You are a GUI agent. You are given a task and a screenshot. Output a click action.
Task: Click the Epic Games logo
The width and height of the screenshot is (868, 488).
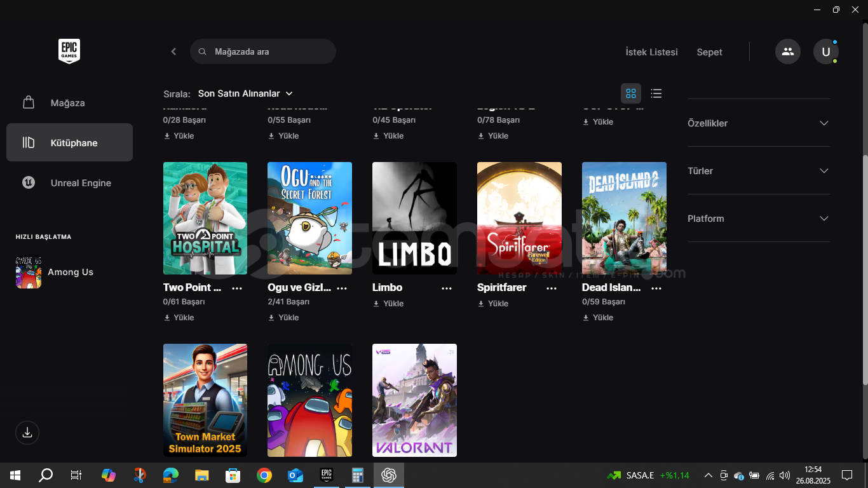coord(69,51)
